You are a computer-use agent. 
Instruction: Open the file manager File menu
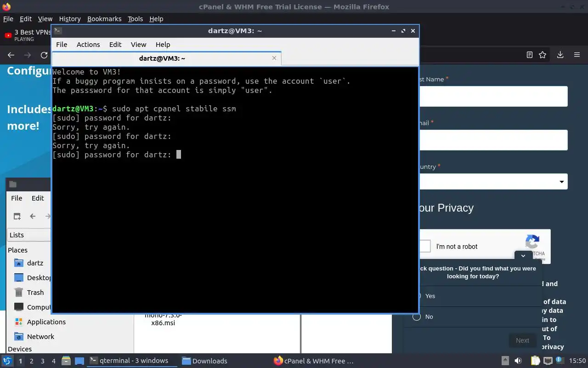pos(17,198)
